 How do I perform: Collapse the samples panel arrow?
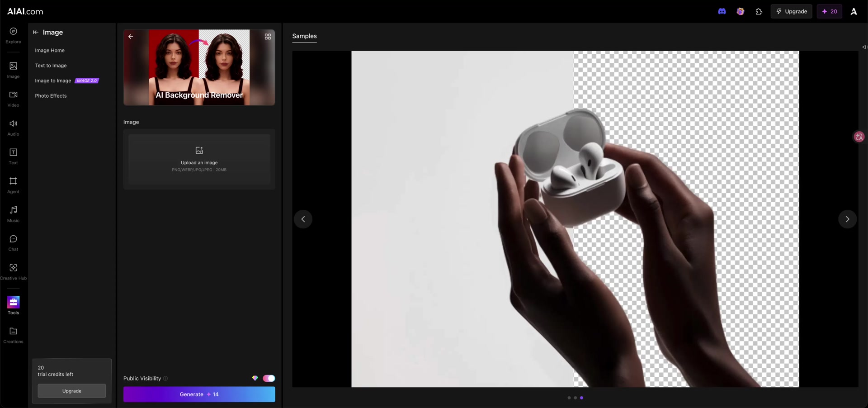point(864,47)
